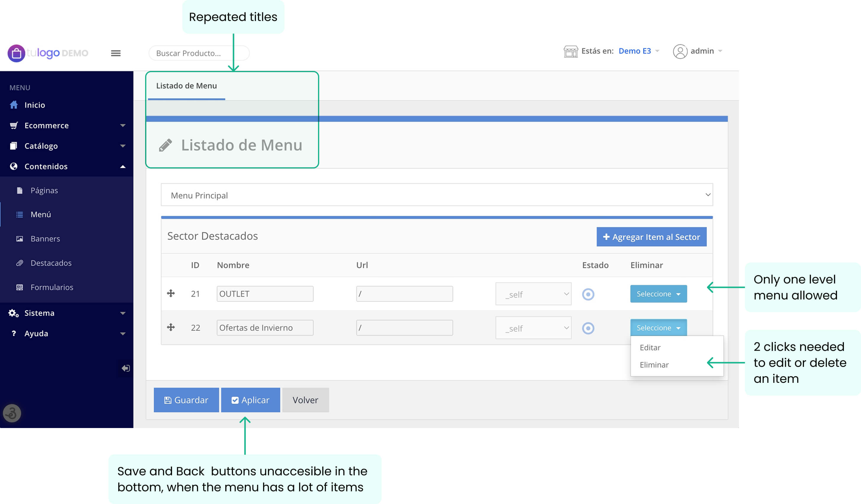This screenshot has height=504, width=861.
Task: Open Banners in the sidebar
Action: pos(45,239)
